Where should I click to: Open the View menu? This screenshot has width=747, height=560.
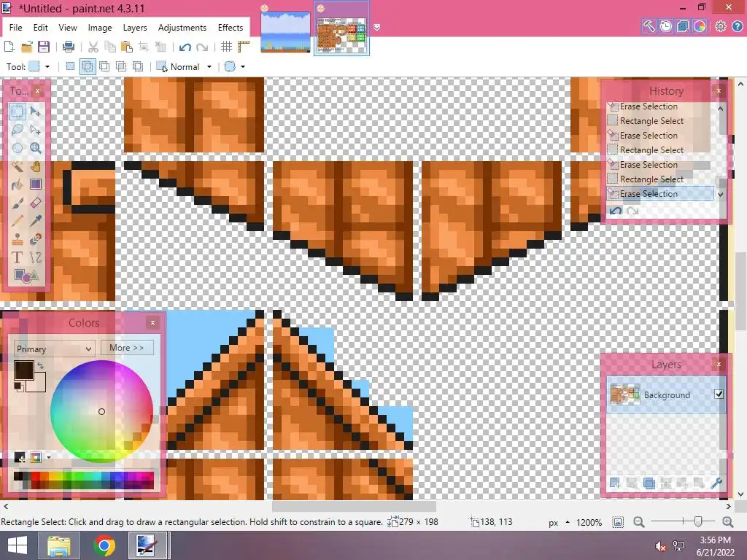(68, 28)
